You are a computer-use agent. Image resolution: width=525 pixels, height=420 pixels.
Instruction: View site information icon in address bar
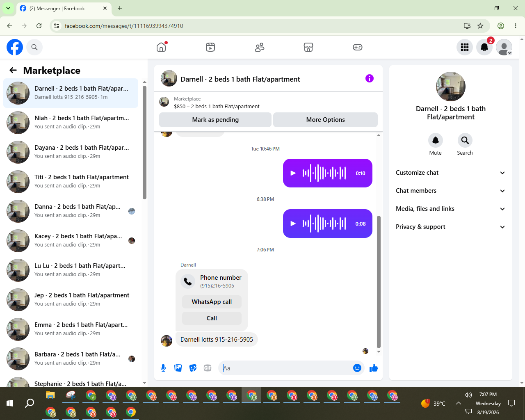coord(57,26)
